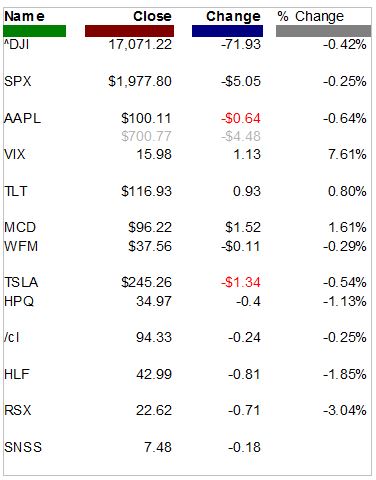Click TSLA's red change value -$1.34
Viewport: 376px width, 480px height.
(x=241, y=282)
